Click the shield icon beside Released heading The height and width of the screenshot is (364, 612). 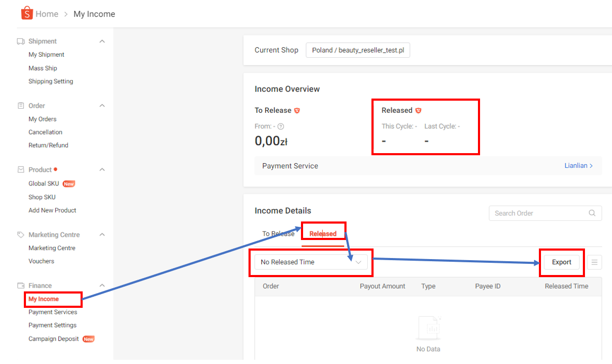pos(418,111)
